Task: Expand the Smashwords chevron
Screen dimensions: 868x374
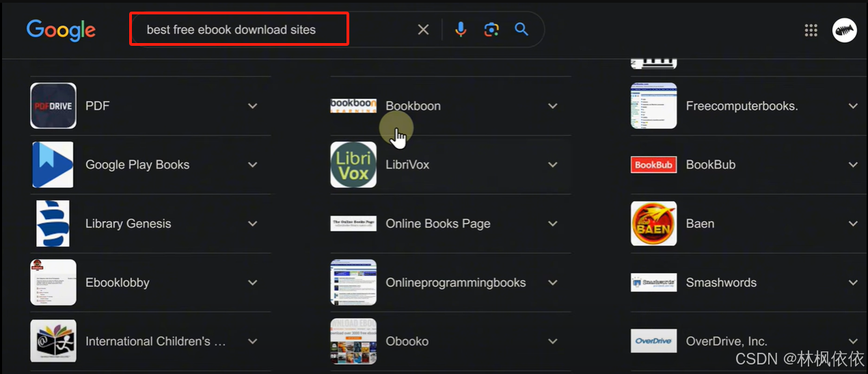Action: click(853, 282)
